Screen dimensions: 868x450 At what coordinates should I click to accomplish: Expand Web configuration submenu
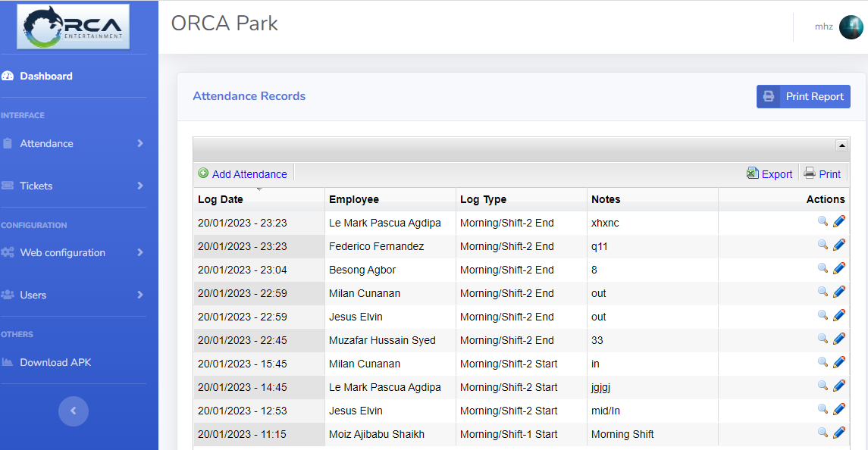coord(73,252)
